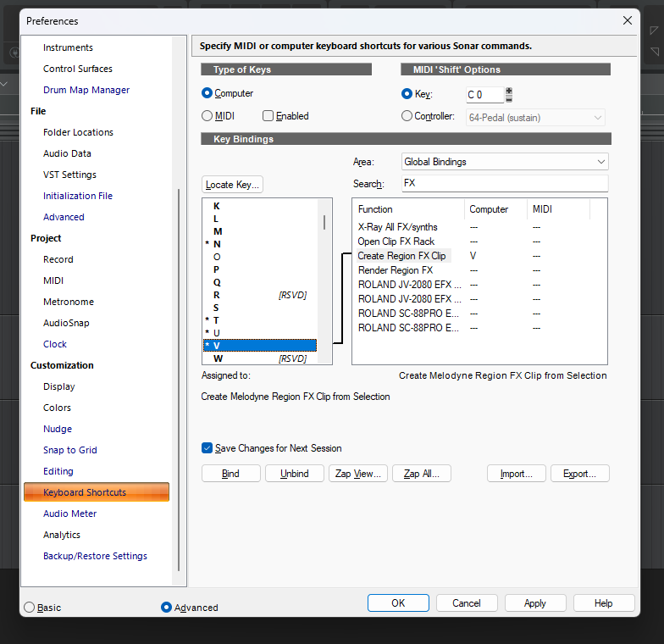
Task: Click the key list scrollbar thumb
Action: (324, 222)
